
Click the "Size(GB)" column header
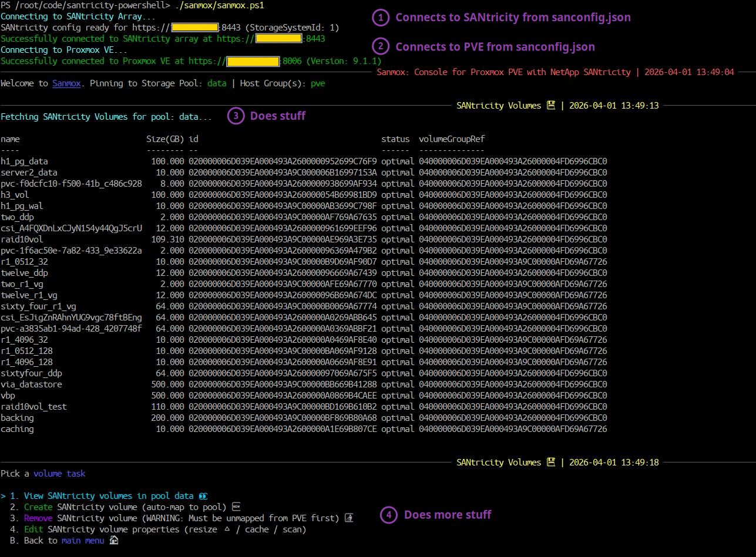click(165, 139)
